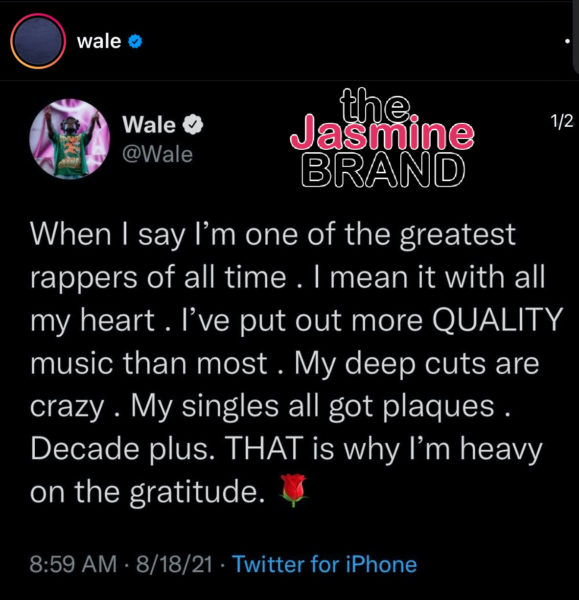
Task: Open the post options dots menu
Action: [568, 41]
